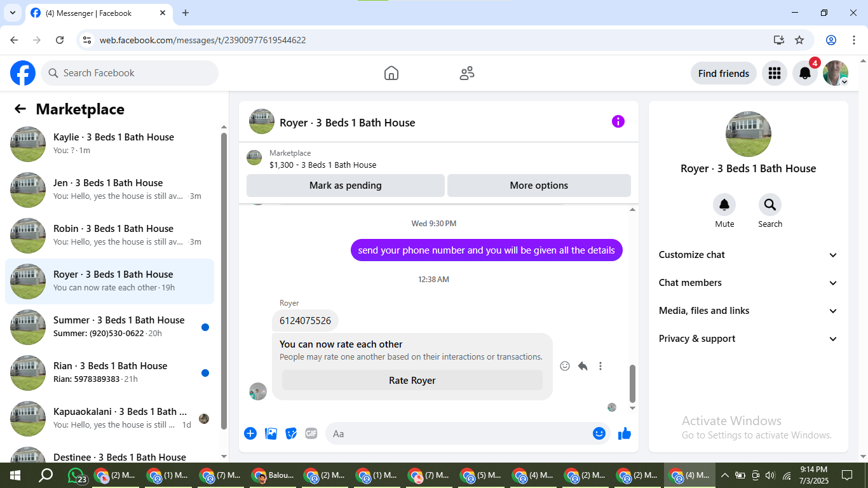The image size is (868, 488).
Task: Go back from Marketplace chats list
Action: point(20,109)
